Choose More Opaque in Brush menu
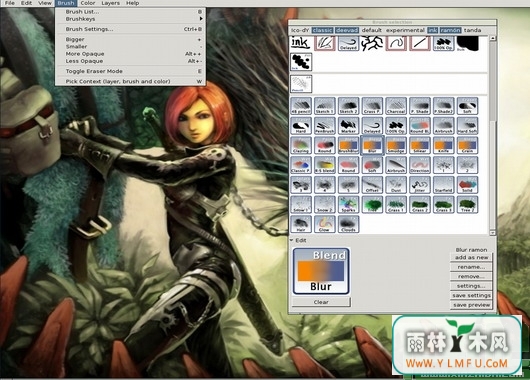 pos(130,54)
